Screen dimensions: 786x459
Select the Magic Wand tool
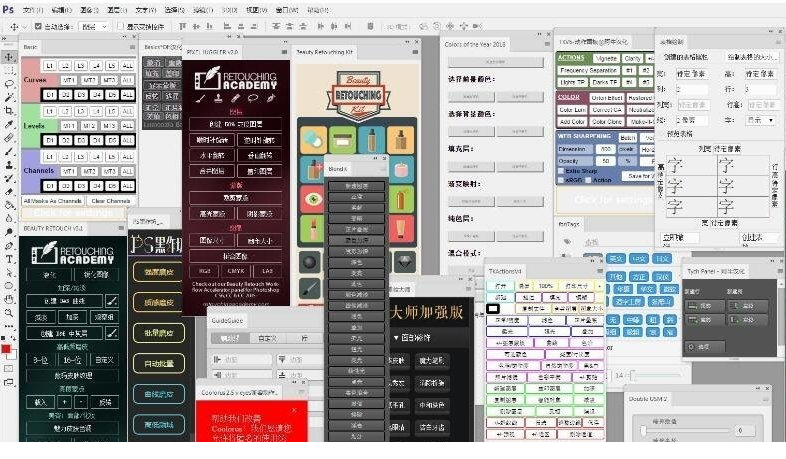click(x=9, y=97)
